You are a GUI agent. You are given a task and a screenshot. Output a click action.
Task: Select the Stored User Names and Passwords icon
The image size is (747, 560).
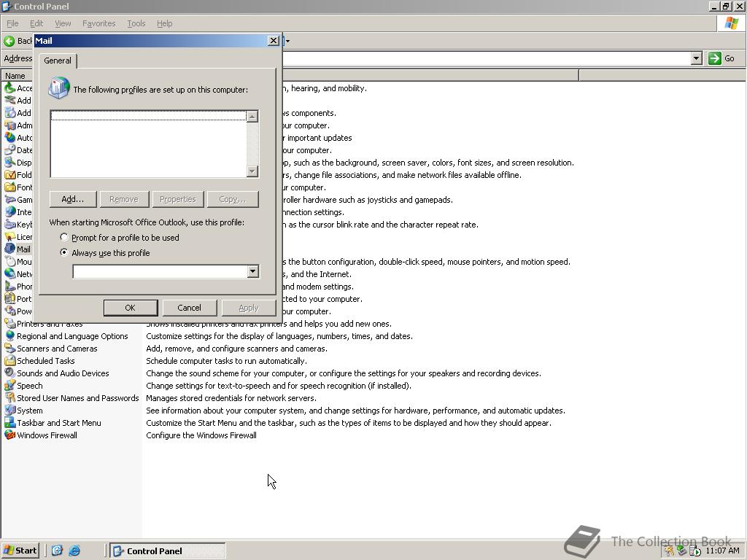(x=9, y=397)
